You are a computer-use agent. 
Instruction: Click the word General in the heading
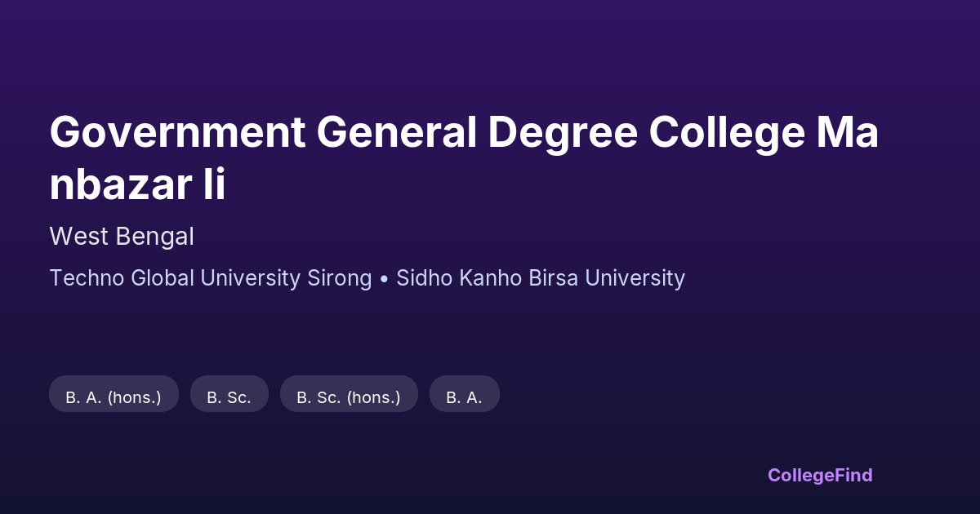[397, 133]
